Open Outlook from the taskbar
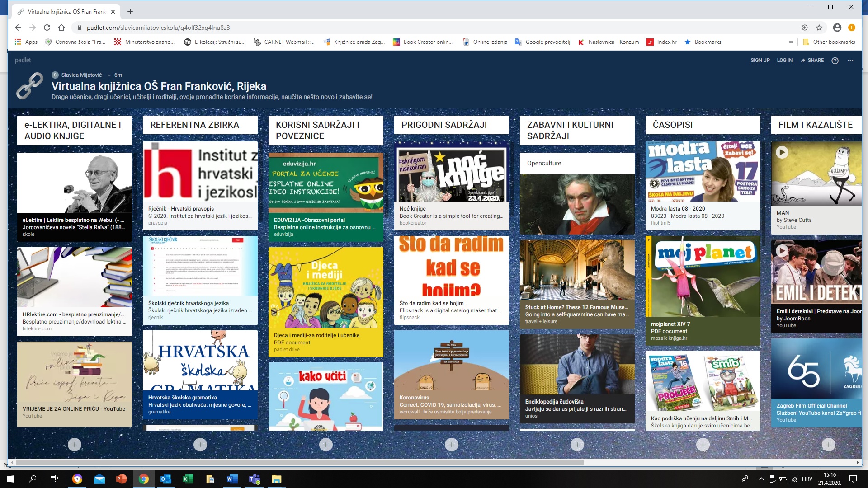This screenshot has width=868, height=488. pos(165,479)
